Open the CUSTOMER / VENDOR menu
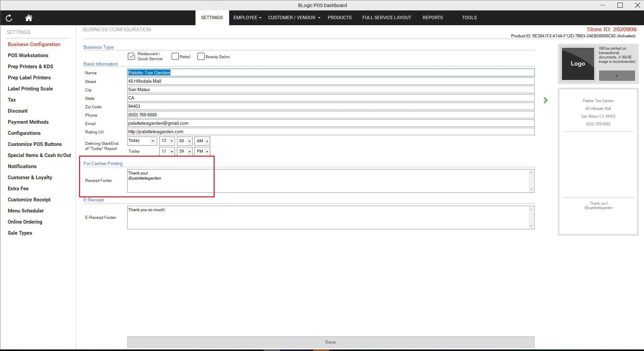Viewport: 644px width, 351px height. tap(294, 17)
